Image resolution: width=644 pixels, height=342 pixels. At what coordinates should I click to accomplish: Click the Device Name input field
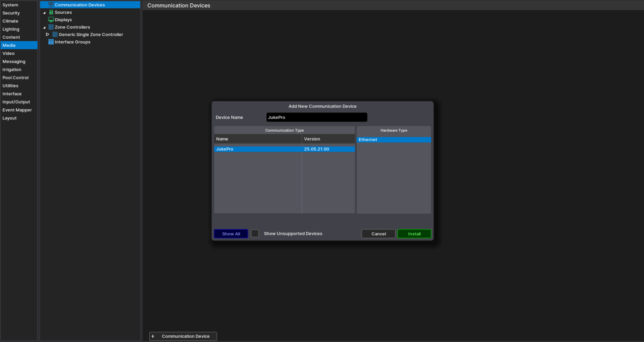(317, 117)
